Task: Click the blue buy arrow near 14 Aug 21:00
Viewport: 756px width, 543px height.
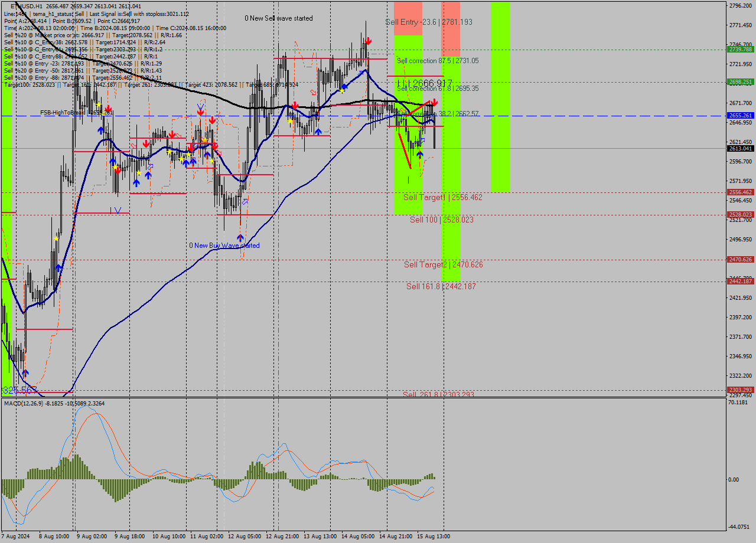Action: click(420, 154)
